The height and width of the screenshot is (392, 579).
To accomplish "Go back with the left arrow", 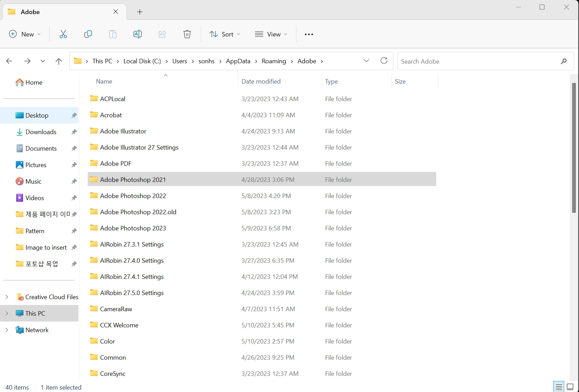I will [x=9, y=61].
